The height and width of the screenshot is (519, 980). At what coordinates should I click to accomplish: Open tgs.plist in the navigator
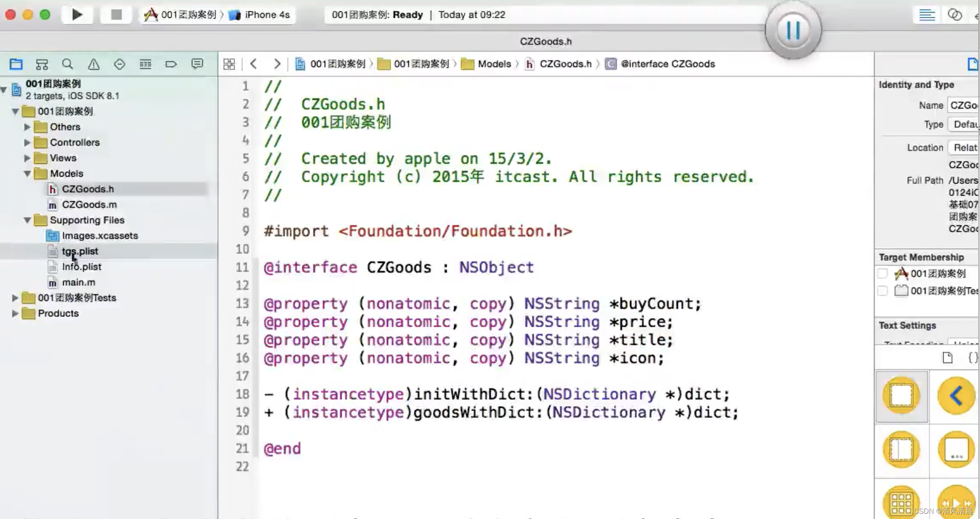[x=80, y=251]
